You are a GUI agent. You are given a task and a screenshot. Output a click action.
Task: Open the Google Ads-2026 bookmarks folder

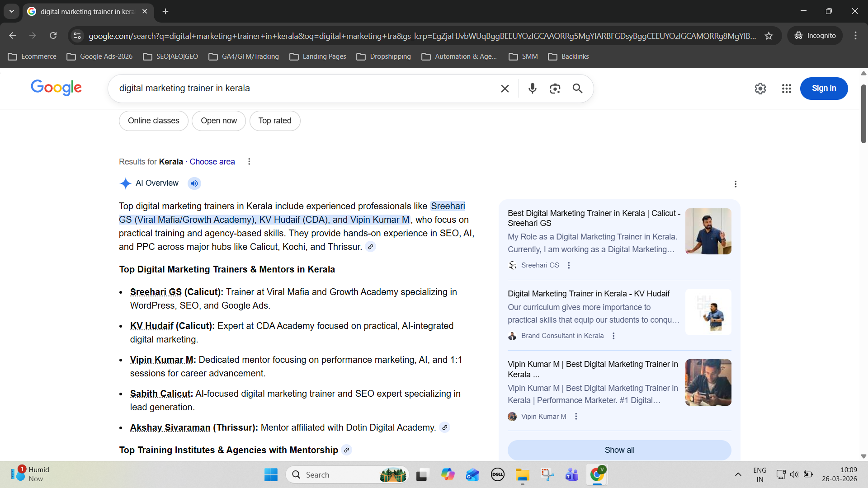click(x=99, y=56)
